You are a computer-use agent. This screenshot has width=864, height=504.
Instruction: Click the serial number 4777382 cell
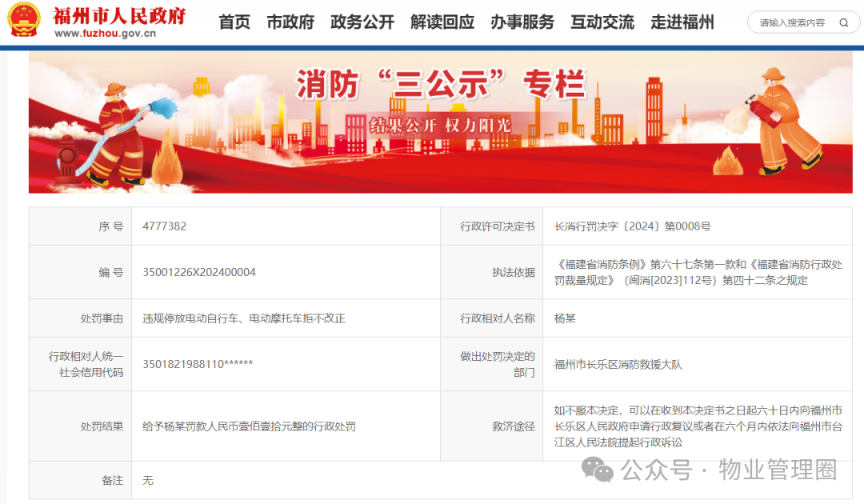(165, 226)
